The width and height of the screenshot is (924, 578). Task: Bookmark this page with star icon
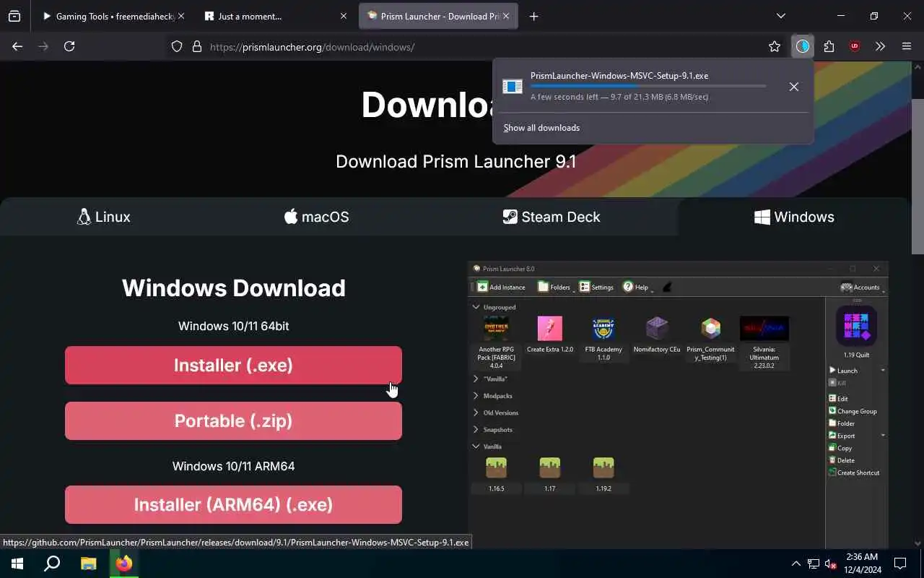[x=775, y=46]
